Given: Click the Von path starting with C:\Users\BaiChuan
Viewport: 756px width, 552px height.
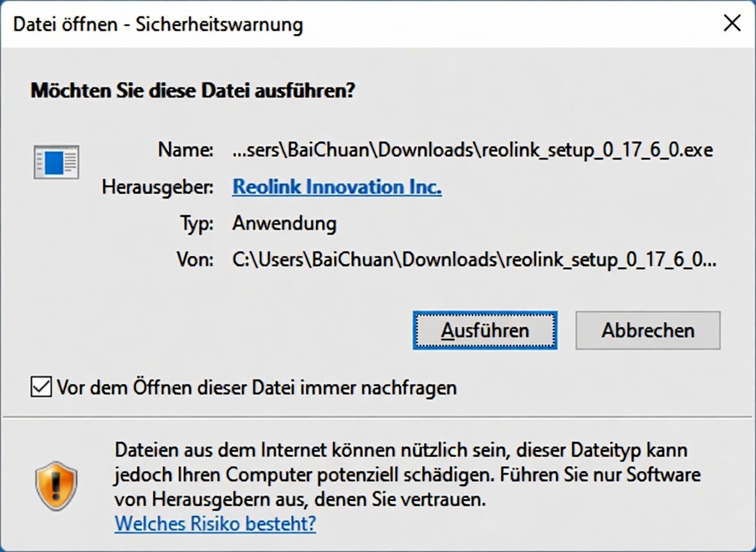Looking at the screenshot, I should click(x=474, y=260).
